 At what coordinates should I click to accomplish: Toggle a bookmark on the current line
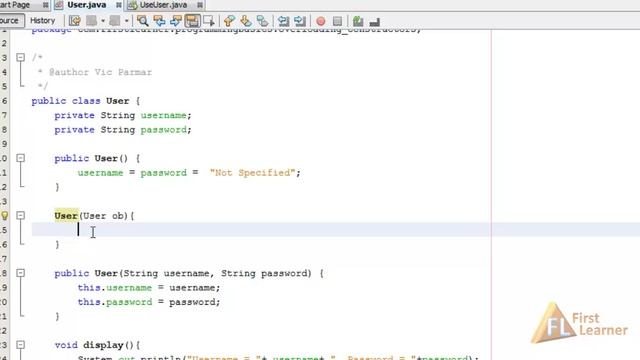(262, 20)
